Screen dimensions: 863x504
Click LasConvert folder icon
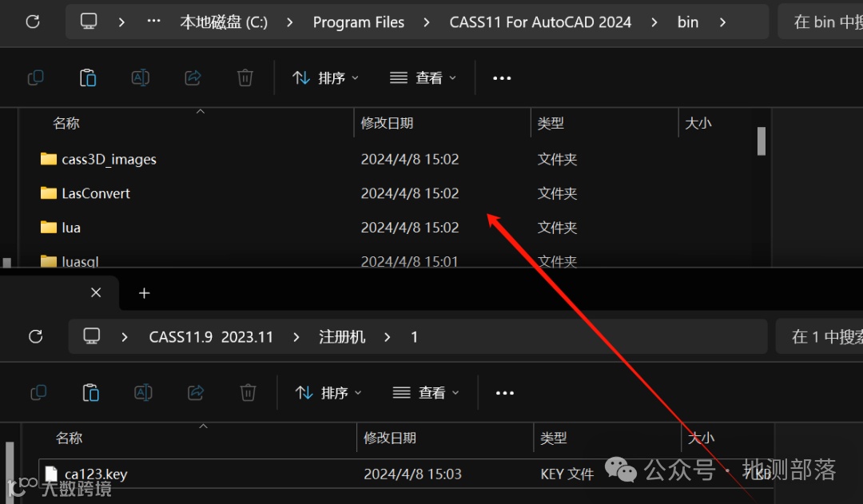(49, 193)
